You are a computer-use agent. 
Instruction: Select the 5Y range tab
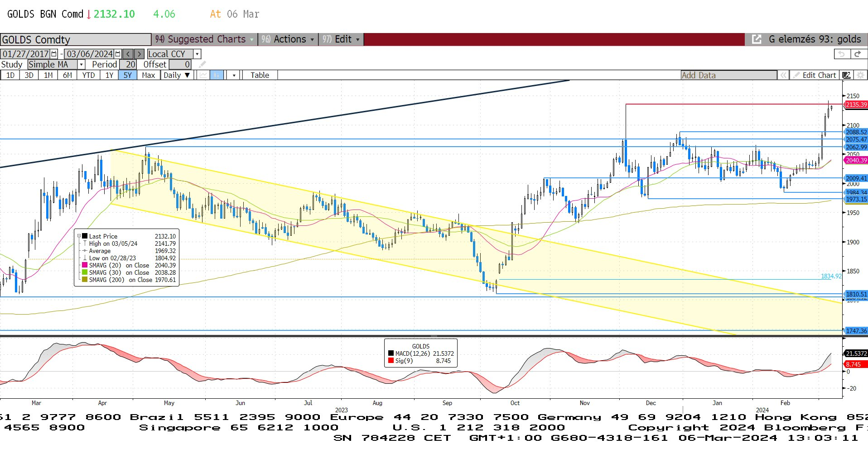coord(128,75)
